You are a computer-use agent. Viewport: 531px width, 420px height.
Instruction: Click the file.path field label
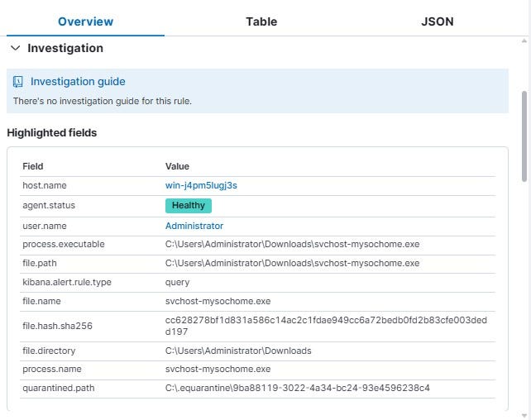40,263
